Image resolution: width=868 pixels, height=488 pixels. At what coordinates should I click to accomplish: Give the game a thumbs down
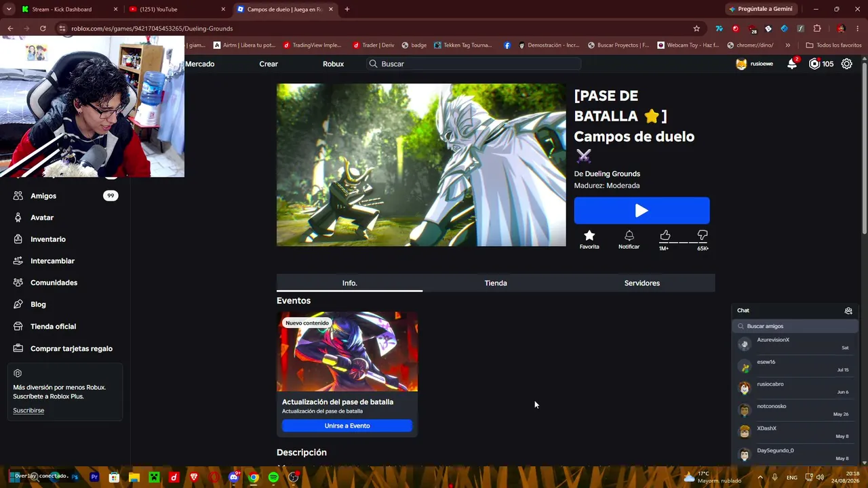(703, 235)
